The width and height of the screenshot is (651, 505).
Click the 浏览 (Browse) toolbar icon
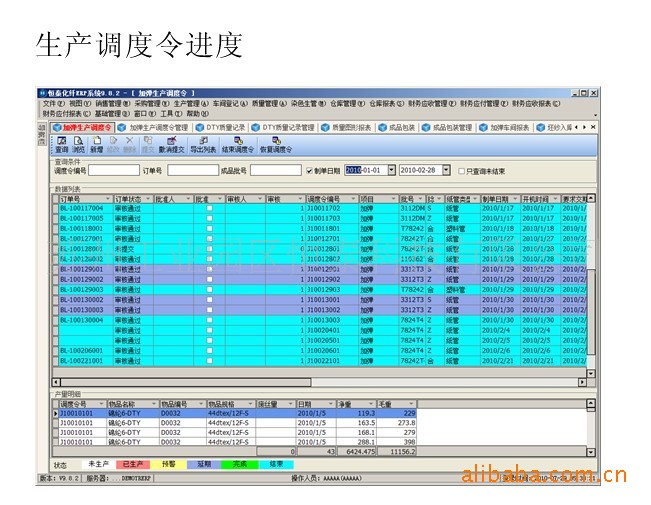(79, 145)
